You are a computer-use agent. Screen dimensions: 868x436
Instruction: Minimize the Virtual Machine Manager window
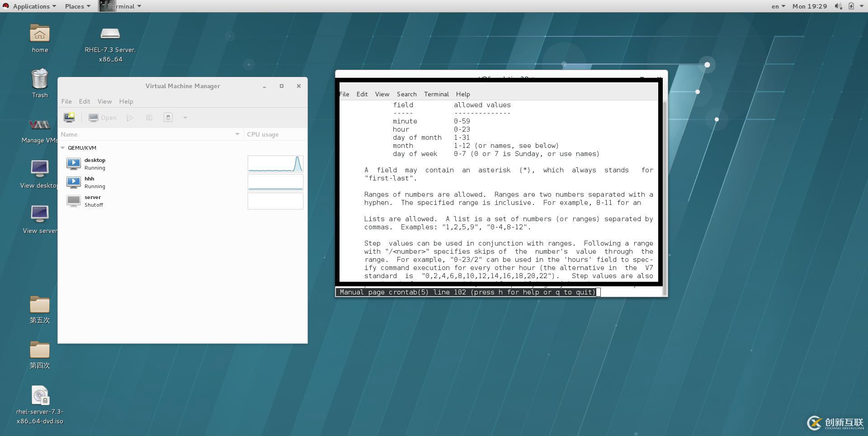264,86
